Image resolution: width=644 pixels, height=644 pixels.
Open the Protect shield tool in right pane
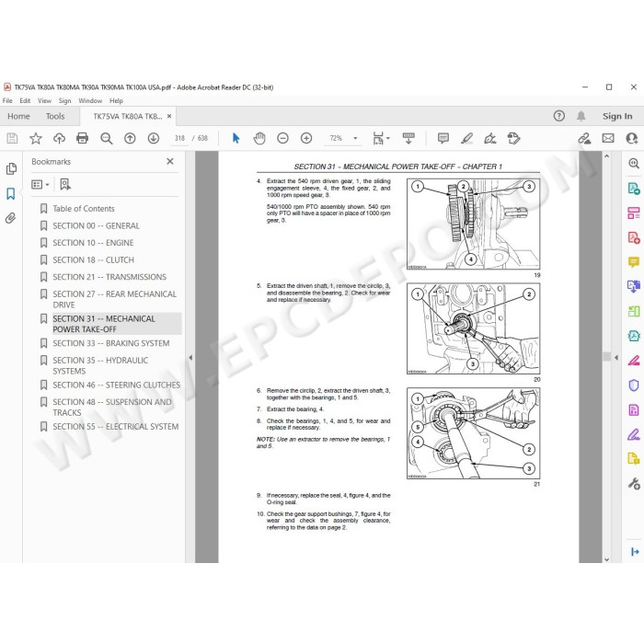(634, 385)
